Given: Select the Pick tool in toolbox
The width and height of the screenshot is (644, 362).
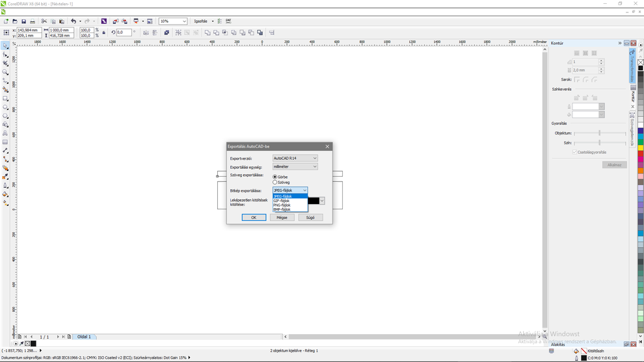Looking at the screenshot, I should tap(5, 46).
